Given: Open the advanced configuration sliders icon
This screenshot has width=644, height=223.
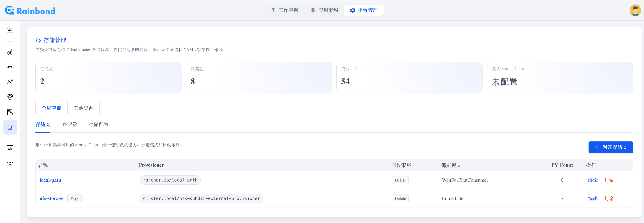Looking at the screenshot, I should [x=10, y=148].
